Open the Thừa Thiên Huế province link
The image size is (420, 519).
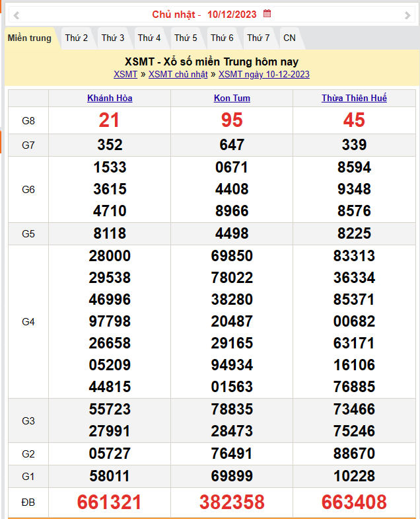coord(354,99)
